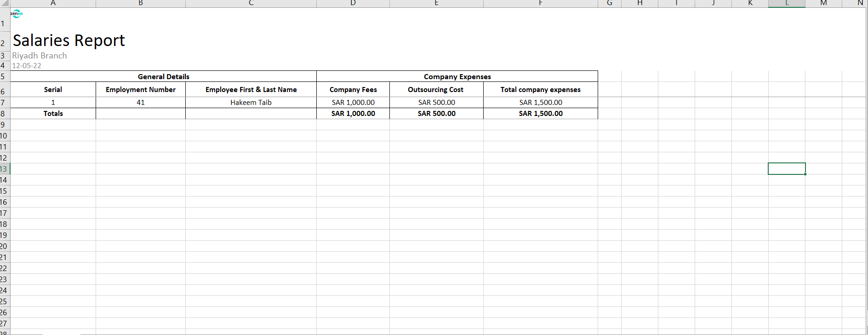Click Total company expenses header cell
This screenshot has width=868, height=335.
(x=541, y=89)
